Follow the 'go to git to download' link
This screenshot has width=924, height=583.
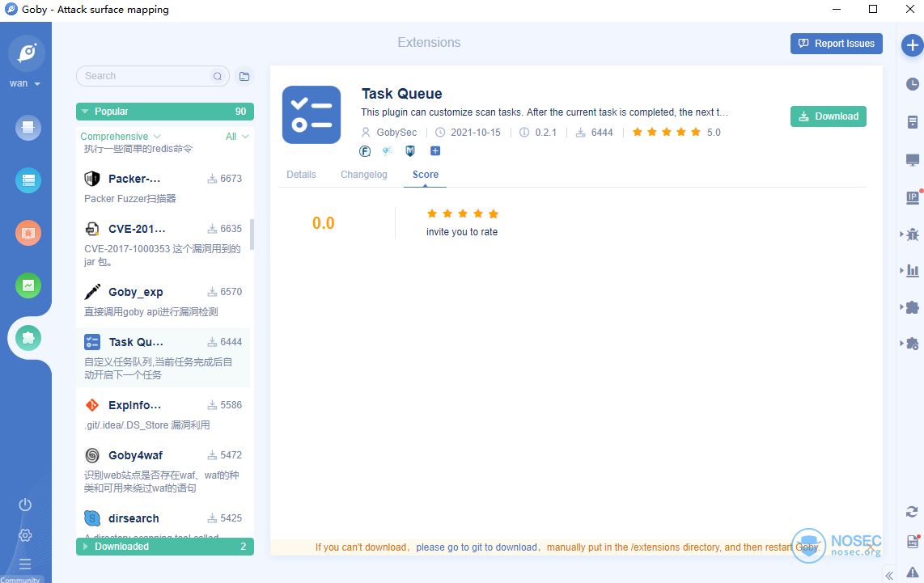tap(477, 547)
